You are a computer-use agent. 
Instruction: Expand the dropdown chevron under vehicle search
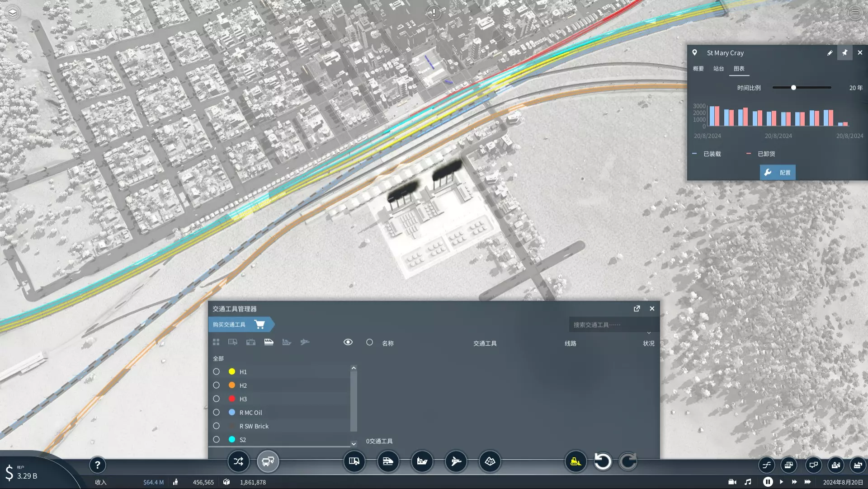(x=649, y=333)
